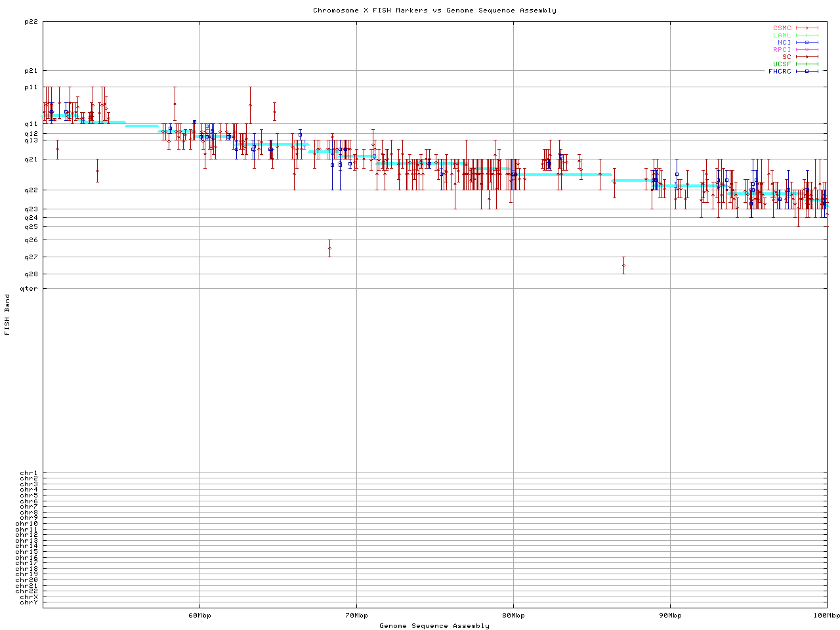Click the 80Mbp x-axis tick label
This screenshot has width=840, height=630.
tap(513, 616)
